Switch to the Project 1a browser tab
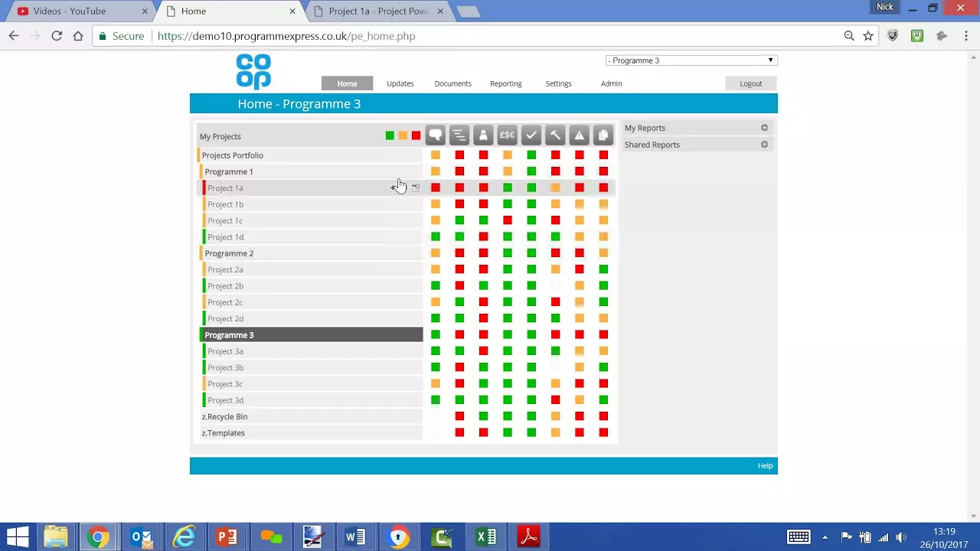 (377, 11)
